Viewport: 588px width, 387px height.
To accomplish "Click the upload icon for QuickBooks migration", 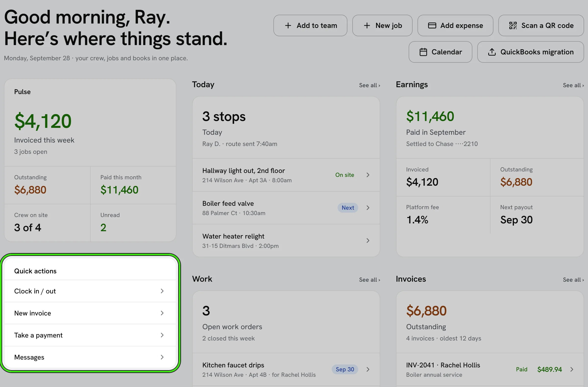I will [x=492, y=52].
